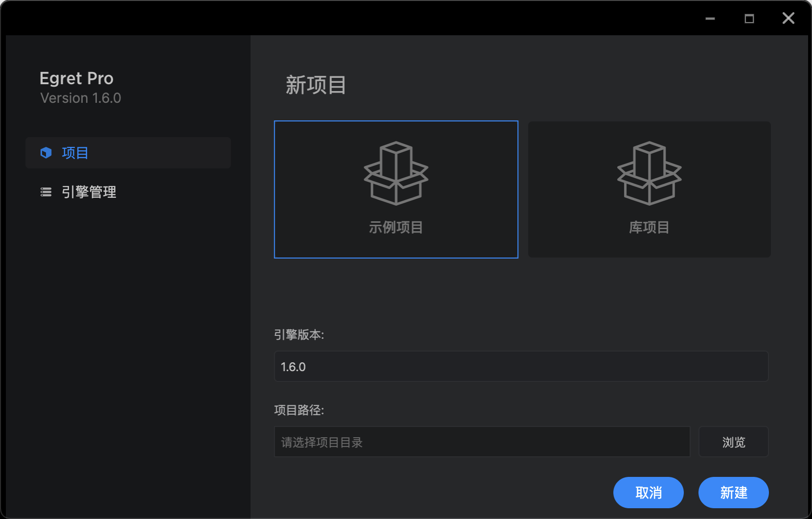Open the 引擎版本 1.6.0 dropdown
This screenshot has height=519, width=812.
(521, 366)
